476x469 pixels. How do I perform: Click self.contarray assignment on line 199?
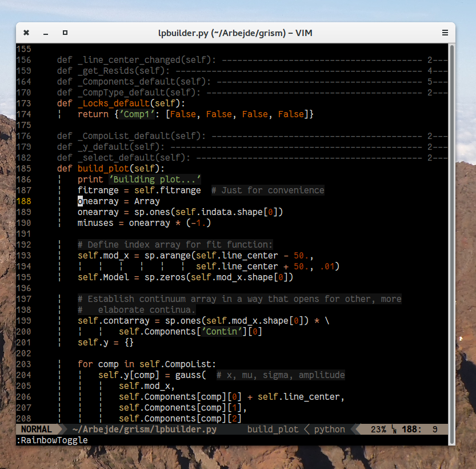coord(203,321)
